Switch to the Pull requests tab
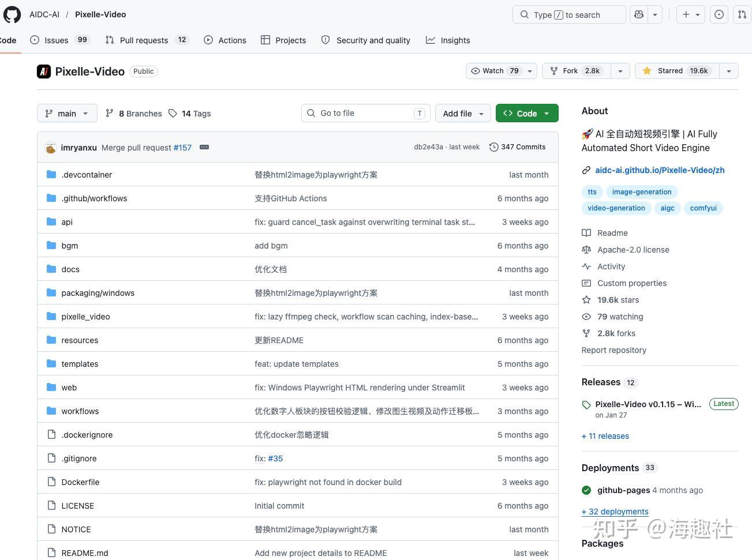Viewport: 752px width, 560px height. (x=147, y=40)
